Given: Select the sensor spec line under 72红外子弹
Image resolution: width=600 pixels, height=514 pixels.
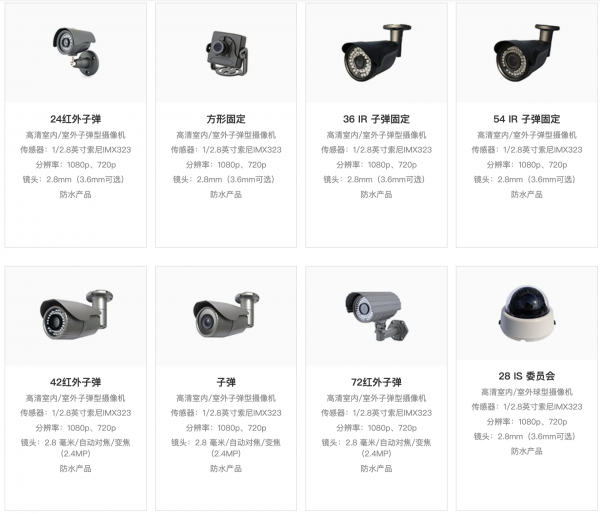Looking at the screenshot, I should 376,413.
